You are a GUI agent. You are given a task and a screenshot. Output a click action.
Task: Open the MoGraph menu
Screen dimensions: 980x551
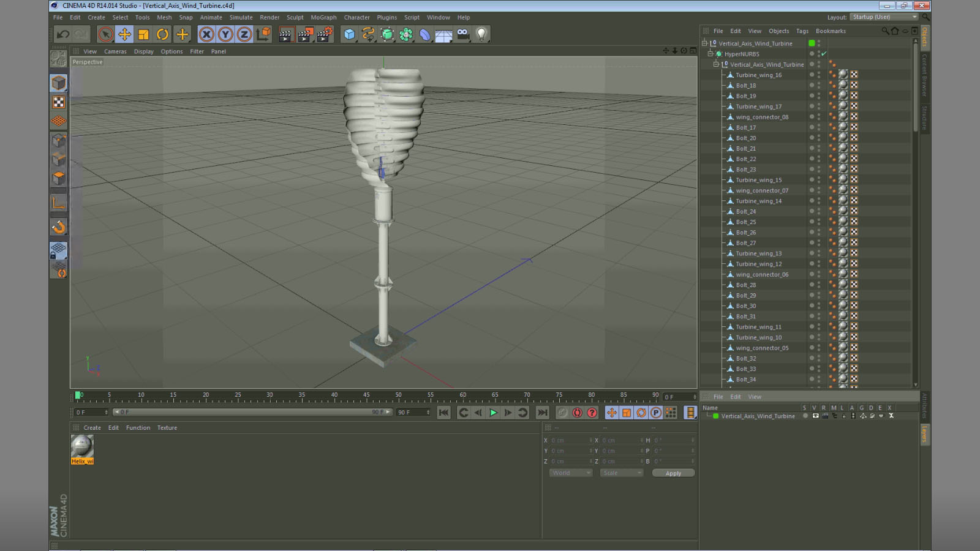click(323, 18)
